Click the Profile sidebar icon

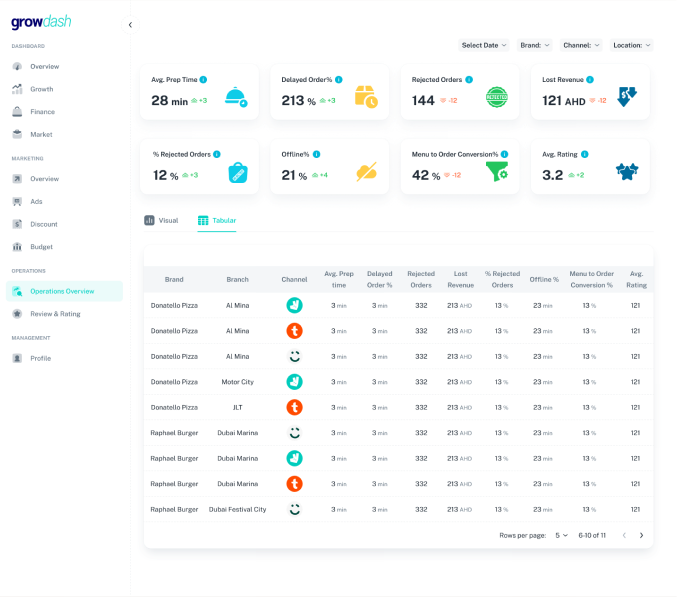coord(17,358)
